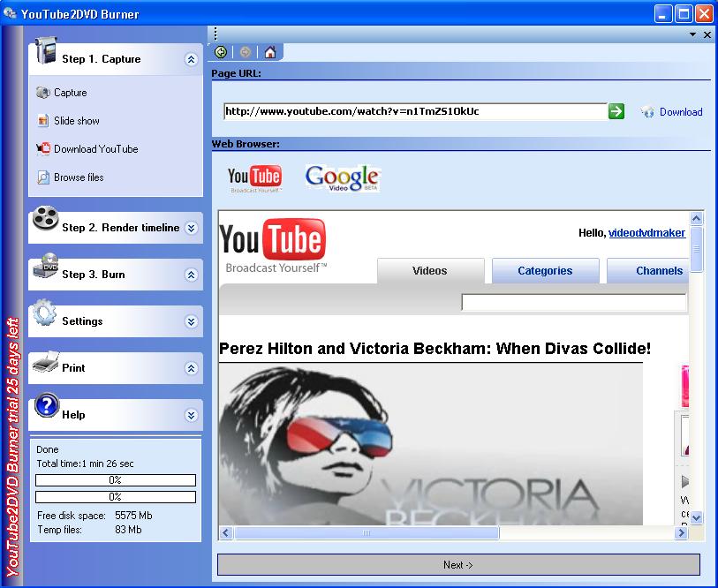
Task: Go to Home page icon
Action: click(x=270, y=52)
